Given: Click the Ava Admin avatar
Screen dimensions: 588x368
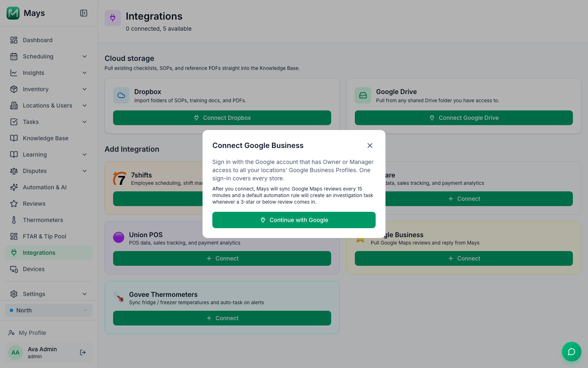Looking at the screenshot, I should 16,352.
